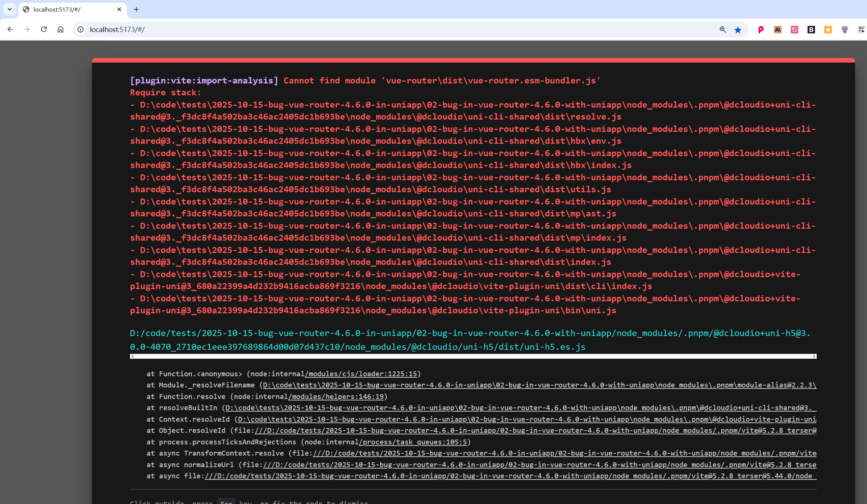The height and width of the screenshot is (504, 867).
Task: Click the black B extension icon
Action: point(811,30)
